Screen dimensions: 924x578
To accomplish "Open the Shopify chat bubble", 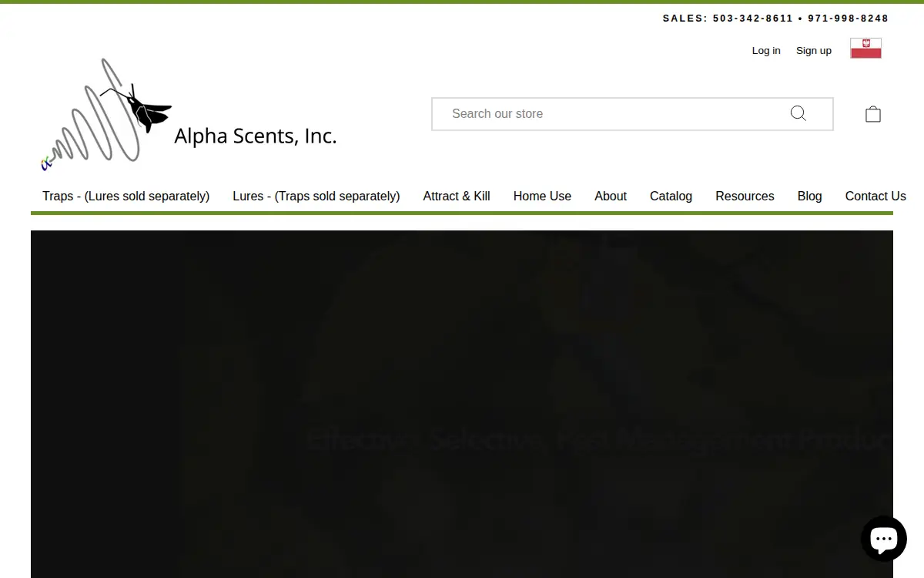I will point(884,539).
